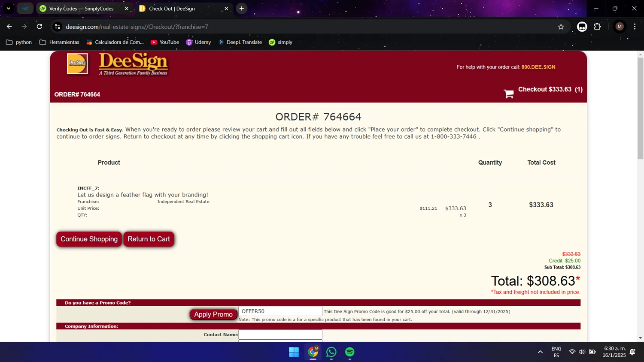
Task: Click the $111.21 unit price value
Action: (x=428, y=208)
